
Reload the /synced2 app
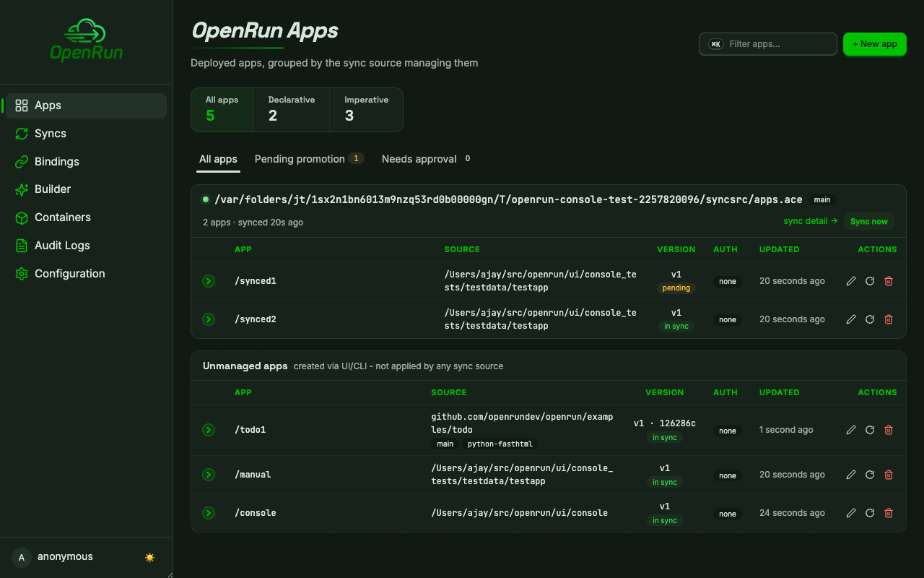coord(870,319)
